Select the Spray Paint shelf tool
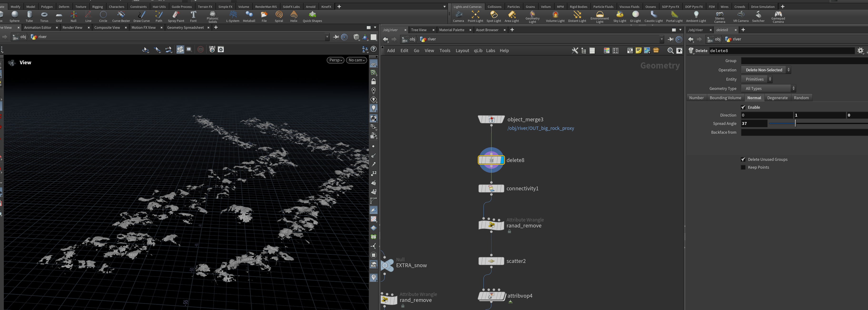This screenshot has height=310, width=868. tap(176, 16)
